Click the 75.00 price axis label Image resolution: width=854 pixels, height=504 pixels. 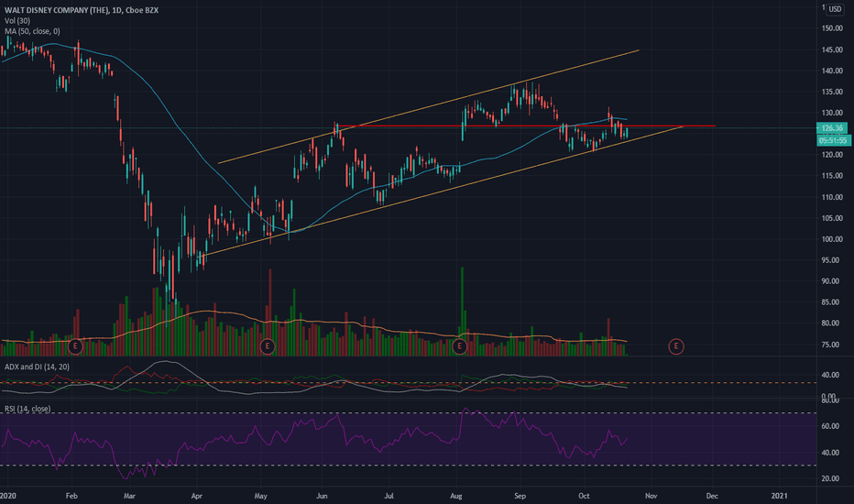click(x=832, y=345)
